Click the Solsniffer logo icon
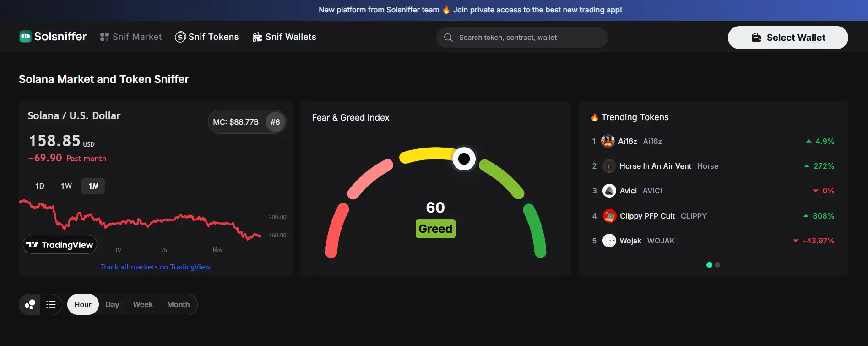 [x=25, y=37]
